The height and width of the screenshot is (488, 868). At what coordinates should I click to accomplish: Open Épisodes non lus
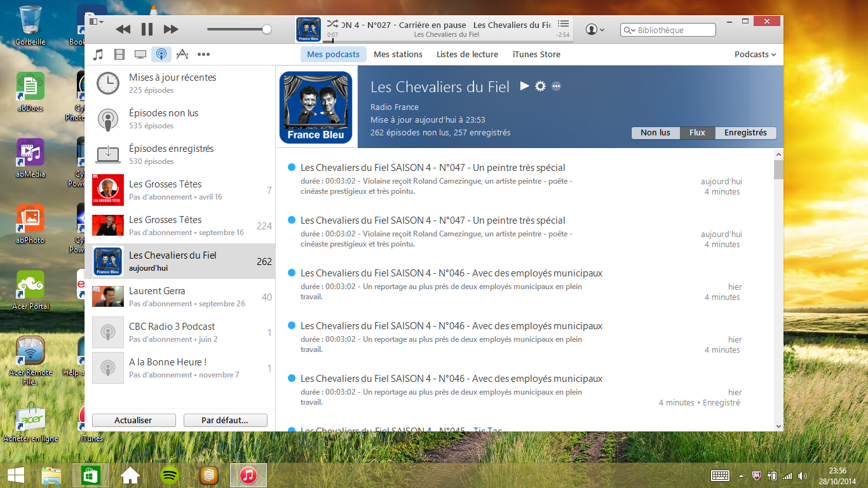coord(180,119)
